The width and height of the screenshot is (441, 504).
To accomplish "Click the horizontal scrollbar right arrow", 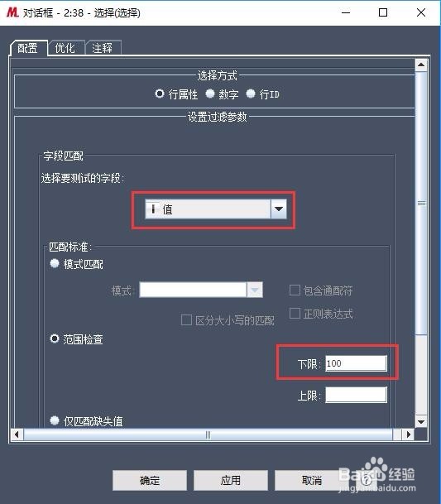I will (408, 434).
